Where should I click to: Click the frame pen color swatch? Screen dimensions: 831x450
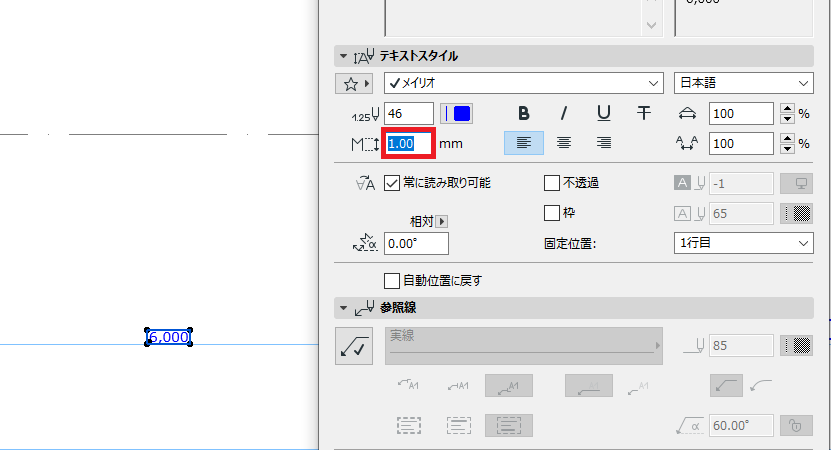coord(797,214)
